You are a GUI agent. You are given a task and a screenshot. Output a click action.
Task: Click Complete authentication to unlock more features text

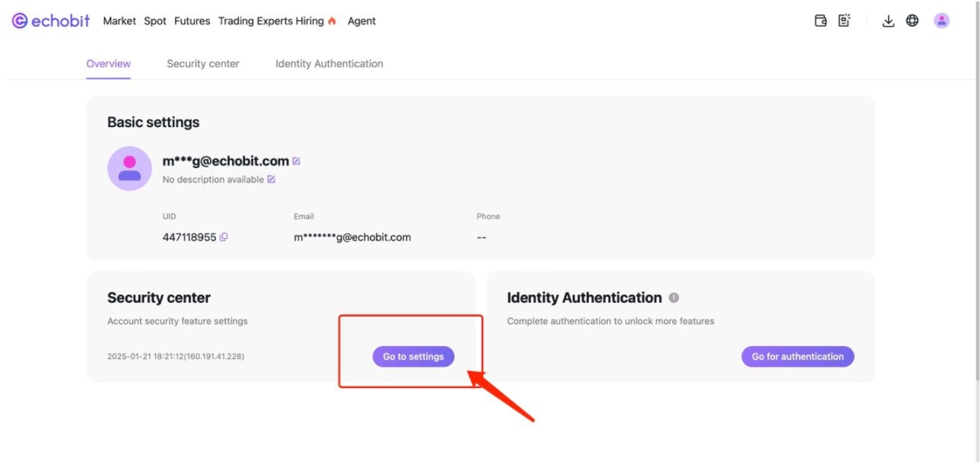pyautogui.click(x=611, y=321)
